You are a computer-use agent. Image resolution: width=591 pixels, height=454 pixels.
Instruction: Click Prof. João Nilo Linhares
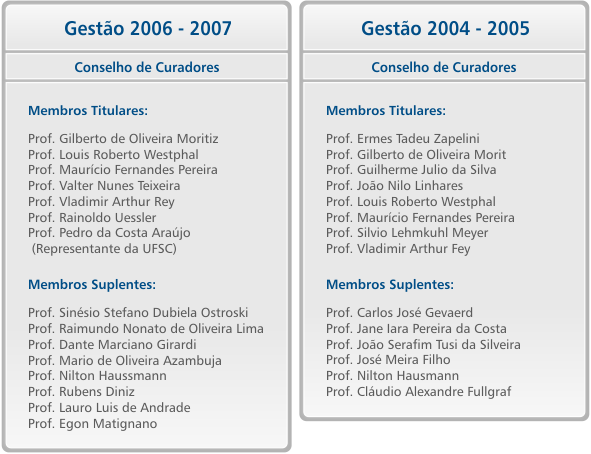click(x=394, y=186)
